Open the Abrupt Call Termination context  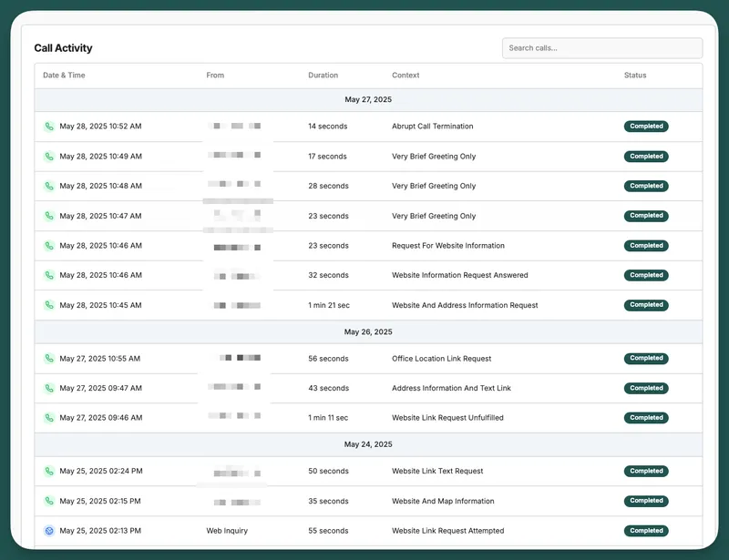pos(432,127)
